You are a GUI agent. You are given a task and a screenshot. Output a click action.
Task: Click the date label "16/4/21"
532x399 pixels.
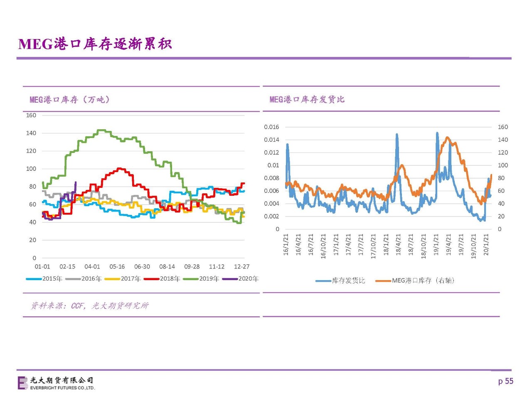[298, 244]
